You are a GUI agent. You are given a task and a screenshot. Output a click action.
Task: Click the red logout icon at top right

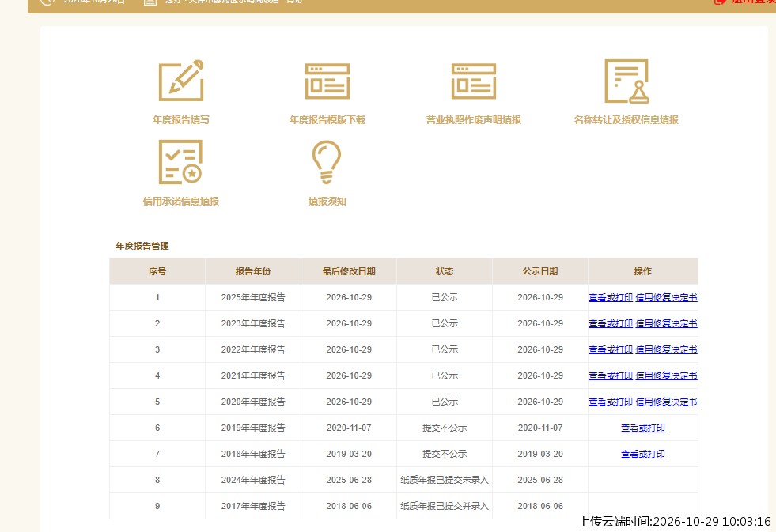pos(720,2)
